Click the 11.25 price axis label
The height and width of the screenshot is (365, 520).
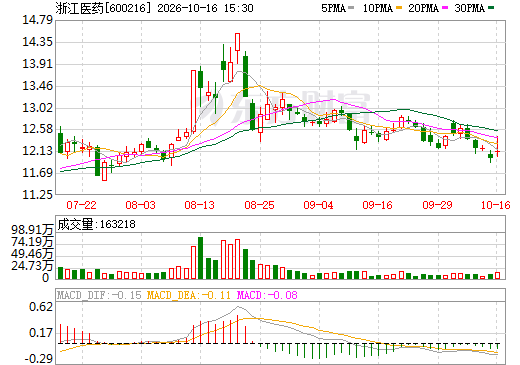click(x=37, y=195)
